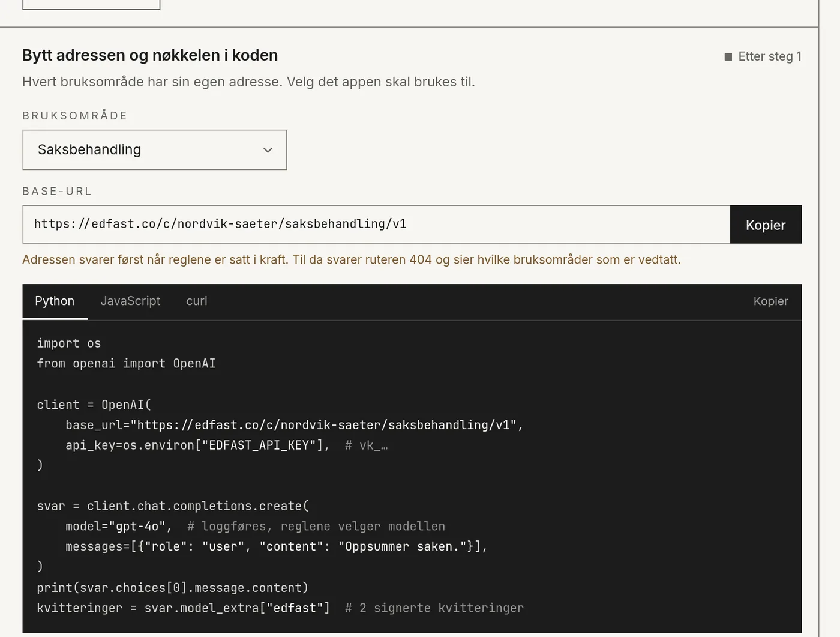840x637 pixels.
Task: Click the Base-URL input field
Action: coord(376,225)
